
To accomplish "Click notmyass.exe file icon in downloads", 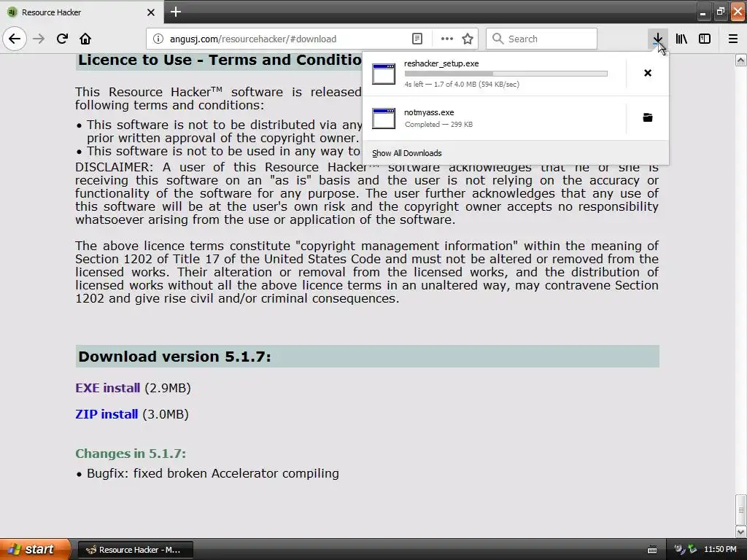I will (384, 119).
